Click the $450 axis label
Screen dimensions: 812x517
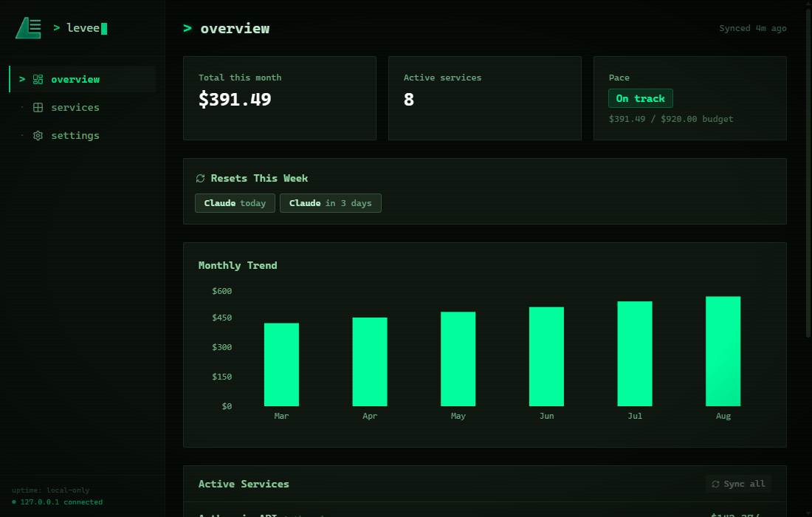click(221, 318)
